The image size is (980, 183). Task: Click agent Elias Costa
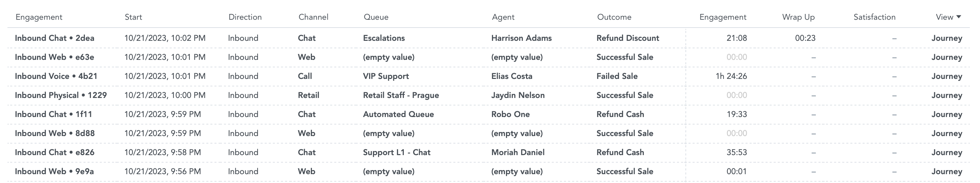[x=512, y=76]
